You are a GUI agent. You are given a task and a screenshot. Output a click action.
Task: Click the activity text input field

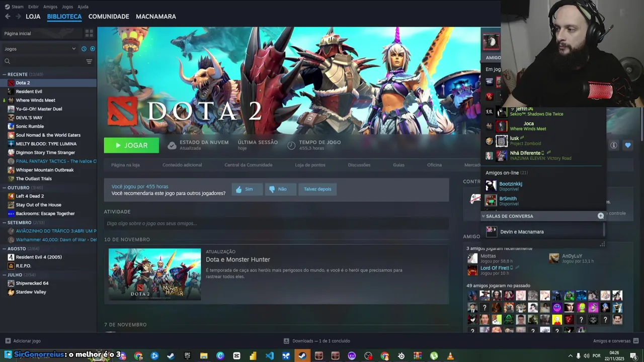point(276,223)
